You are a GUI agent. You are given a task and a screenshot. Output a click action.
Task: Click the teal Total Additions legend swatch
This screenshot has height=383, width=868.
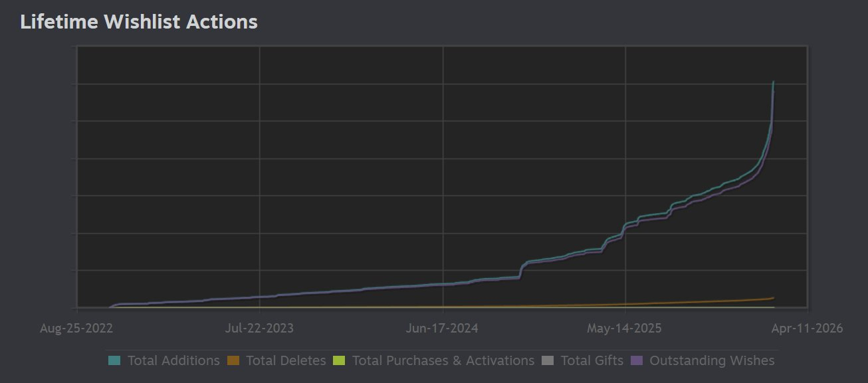[x=114, y=360]
